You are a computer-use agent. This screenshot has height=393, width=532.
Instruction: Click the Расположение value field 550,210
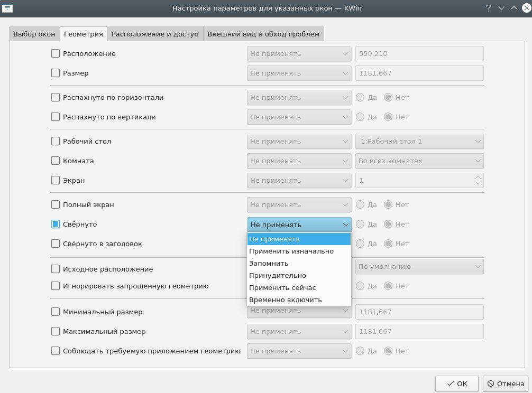(419, 54)
